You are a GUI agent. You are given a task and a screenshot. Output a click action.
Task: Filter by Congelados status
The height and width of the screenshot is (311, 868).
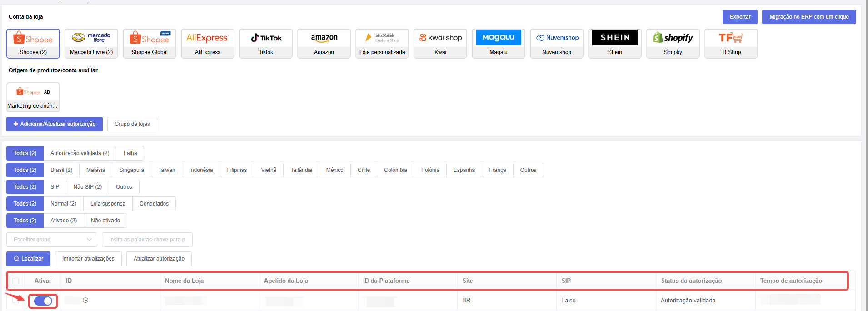click(154, 204)
